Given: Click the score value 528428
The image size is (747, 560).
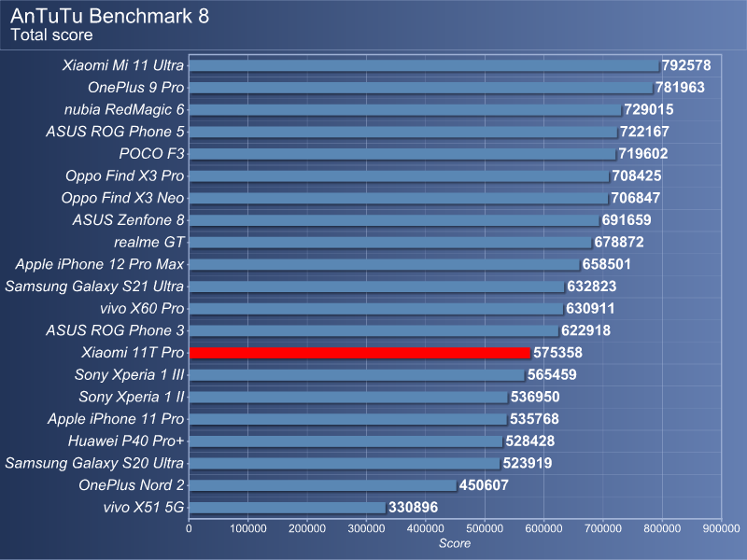Looking at the screenshot, I should 529,441.
